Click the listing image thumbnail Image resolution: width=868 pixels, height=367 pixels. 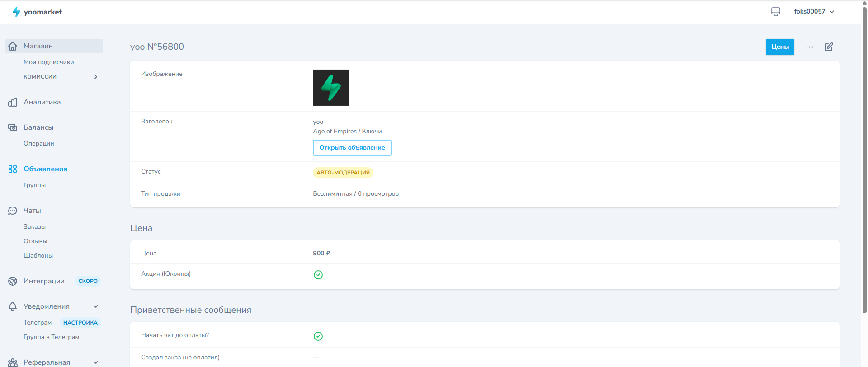click(x=331, y=88)
